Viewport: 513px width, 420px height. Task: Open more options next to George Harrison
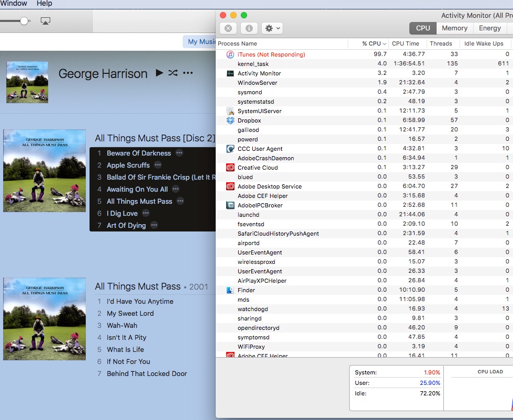188,73
